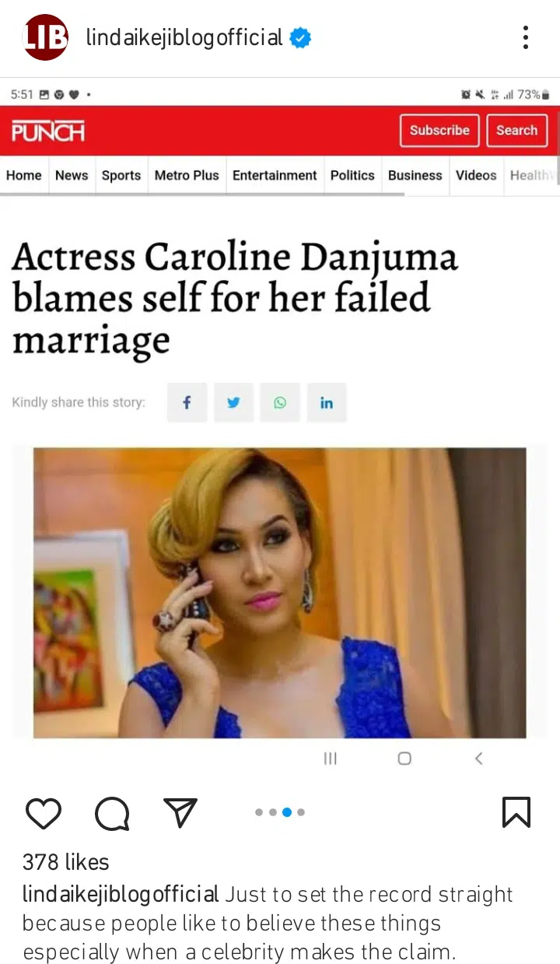This screenshot has height=964, width=560.
Task: Jump to the first carousel dot
Action: click(259, 812)
